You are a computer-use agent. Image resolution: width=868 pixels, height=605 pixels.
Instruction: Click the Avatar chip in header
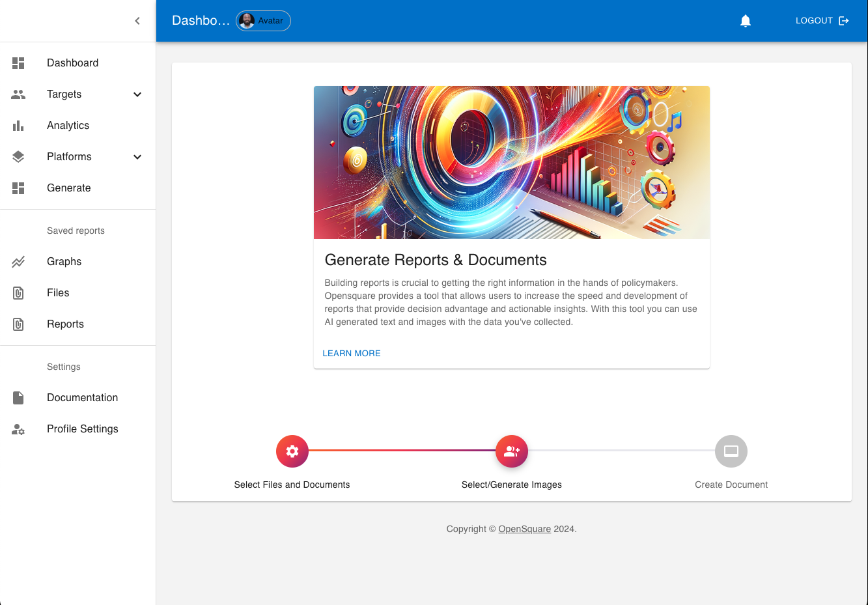[x=263, y=21]
